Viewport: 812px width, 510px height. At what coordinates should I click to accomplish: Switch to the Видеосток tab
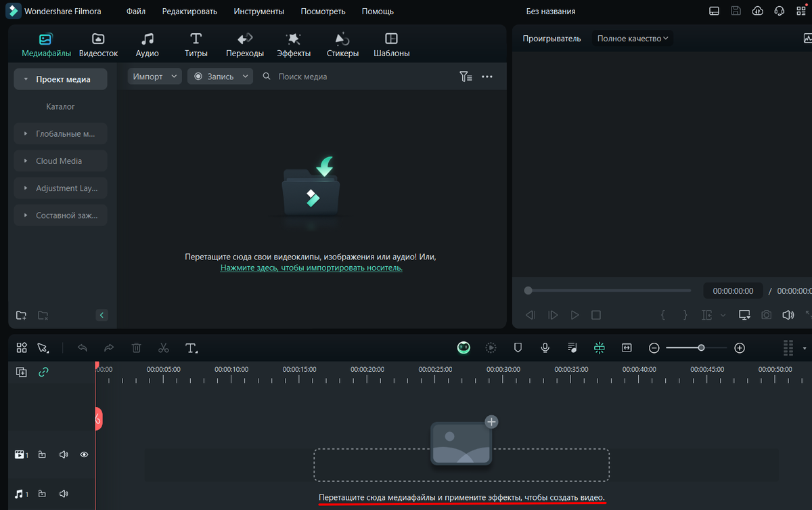(x=98, y=45)
